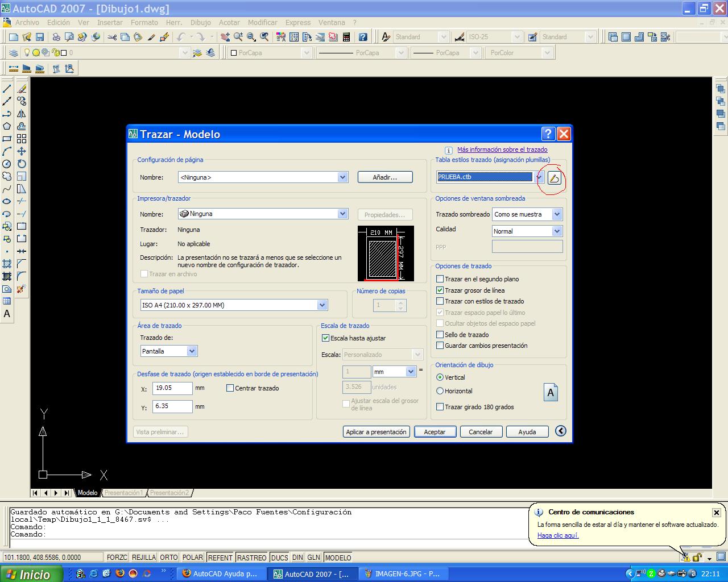Select Vertical drawing orientation
The width and height of the screenshot is (728, 582).
[440, 377]
